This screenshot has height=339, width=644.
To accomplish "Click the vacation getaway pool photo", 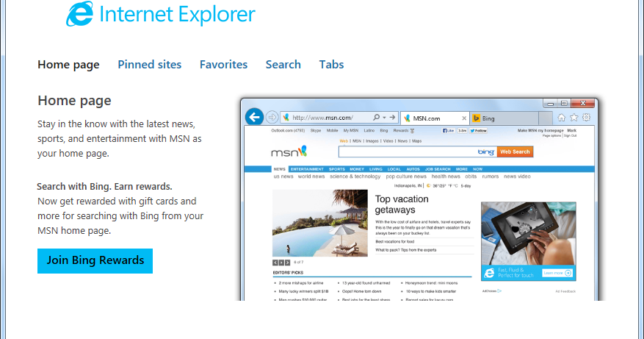I will (x=320, y=223).
